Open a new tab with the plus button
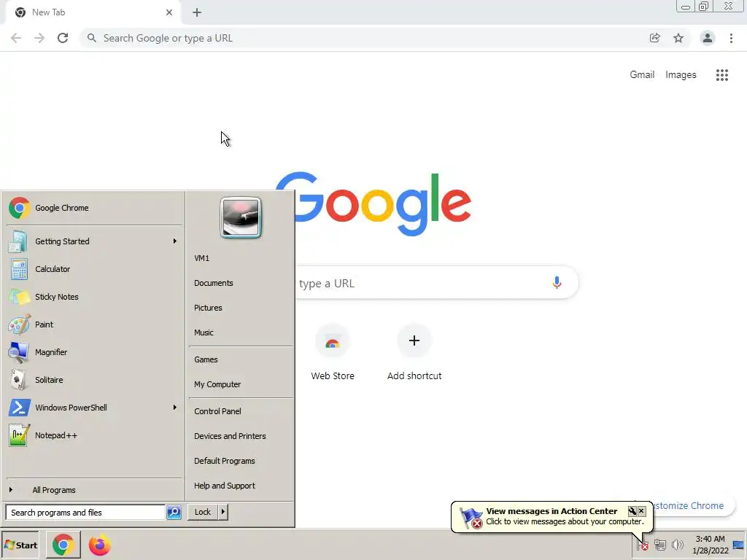Screen dimensions: 747x560 coord(197,12)
